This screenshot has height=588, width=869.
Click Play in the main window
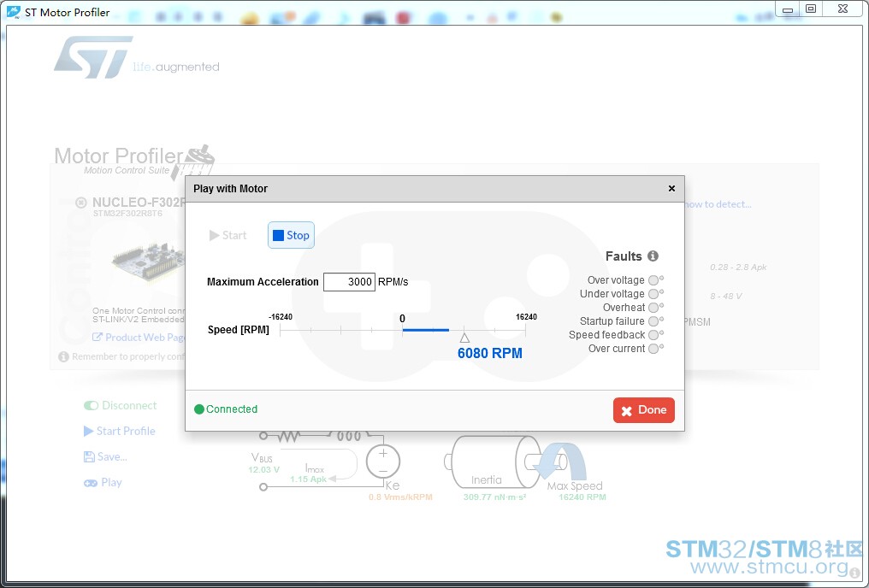coord(103,482)
